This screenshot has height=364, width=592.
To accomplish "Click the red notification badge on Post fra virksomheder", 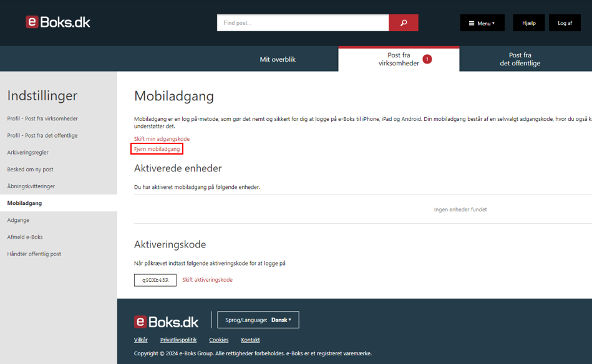I will 427,59.
